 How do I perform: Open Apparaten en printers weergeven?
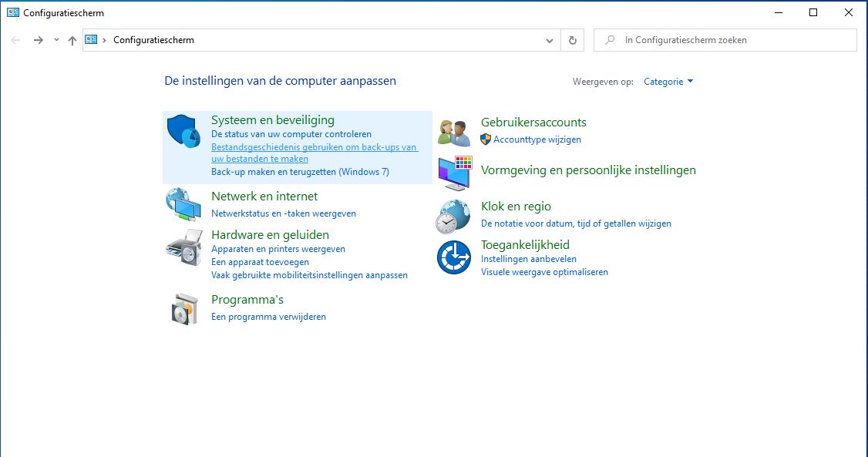coord(278,249)
